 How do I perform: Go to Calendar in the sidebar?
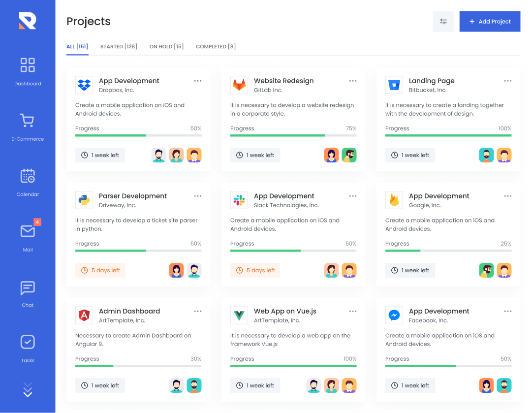click(x=28, y=176)
